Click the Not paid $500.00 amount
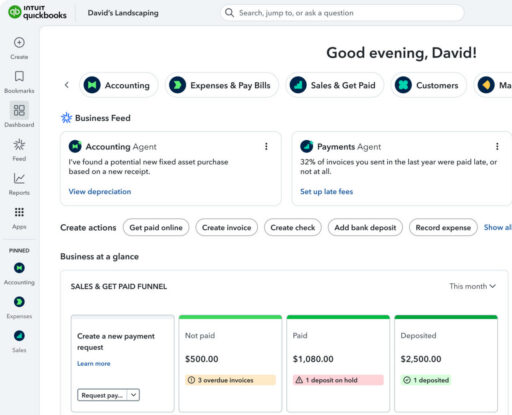 (x=202, y=359)
